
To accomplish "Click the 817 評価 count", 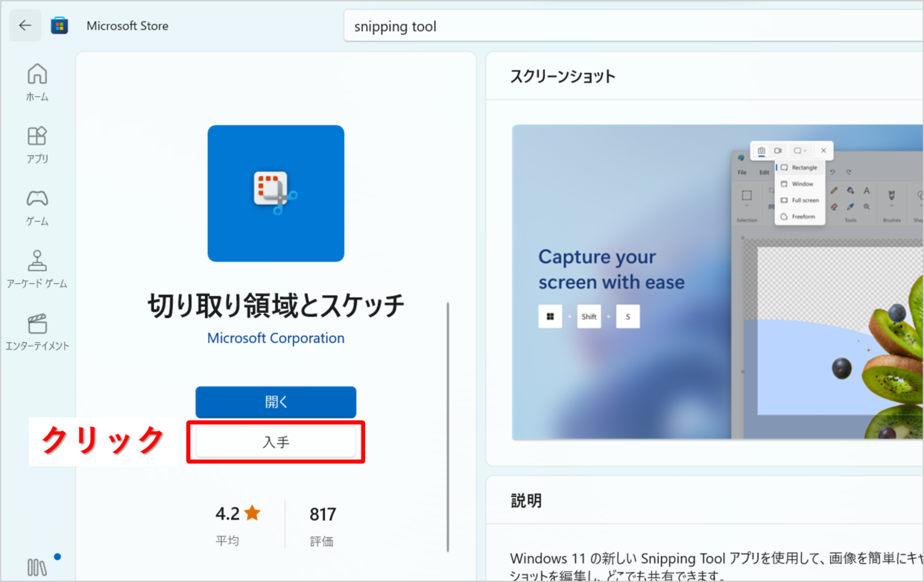I will click(x=323, y=525).
